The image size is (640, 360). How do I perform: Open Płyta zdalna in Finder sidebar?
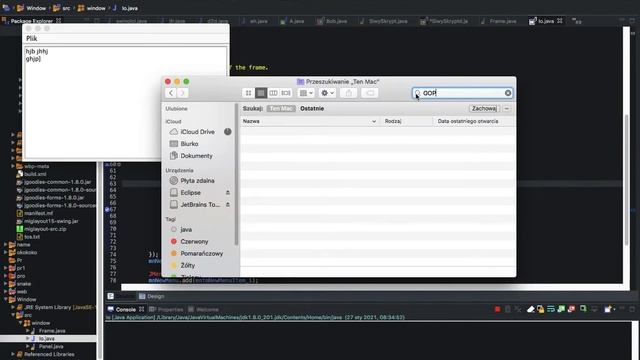[198, 180]
